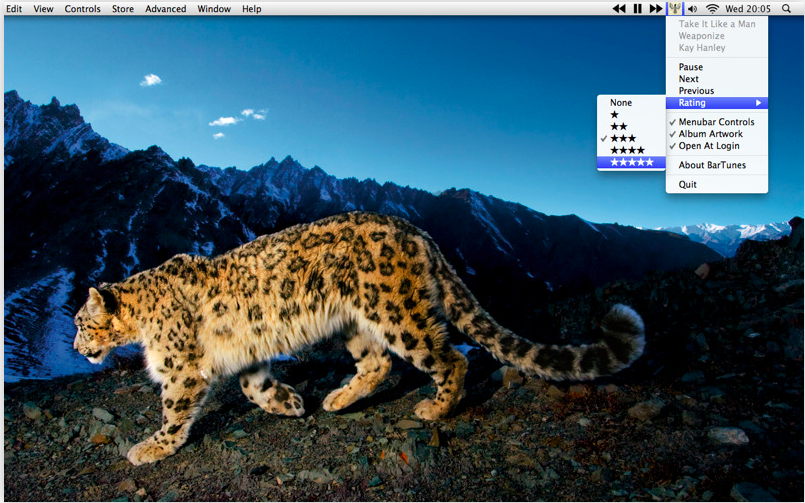Choose Pause in the BarTunes menu
This screenshot has width=805, height=503.
click(717, 67)
